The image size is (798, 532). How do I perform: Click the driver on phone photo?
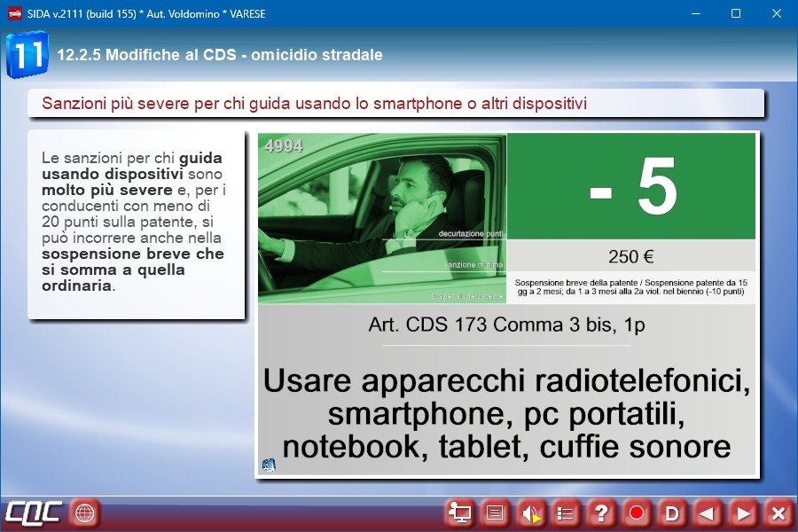pyautogui.click(x=382, y=218)
